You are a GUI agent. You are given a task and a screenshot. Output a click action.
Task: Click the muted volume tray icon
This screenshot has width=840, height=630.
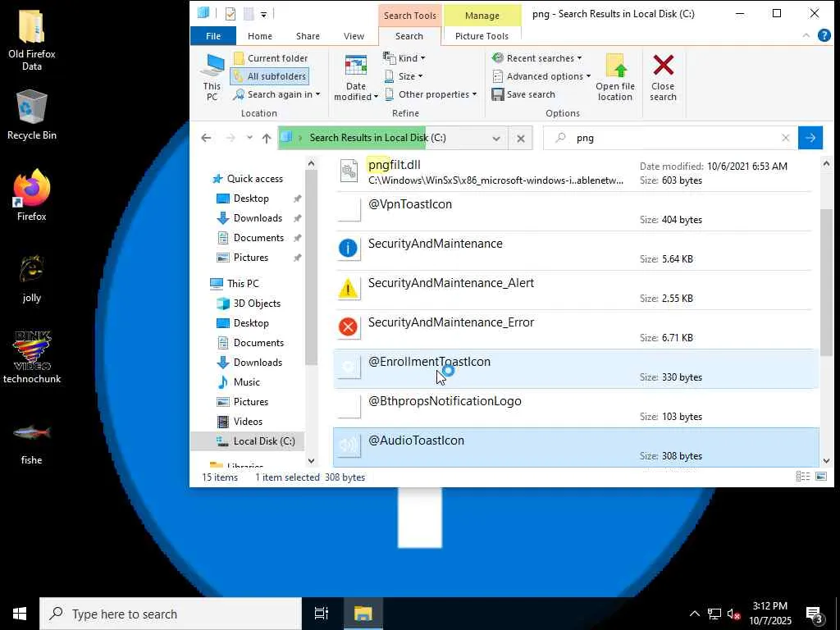click(733, 614)
